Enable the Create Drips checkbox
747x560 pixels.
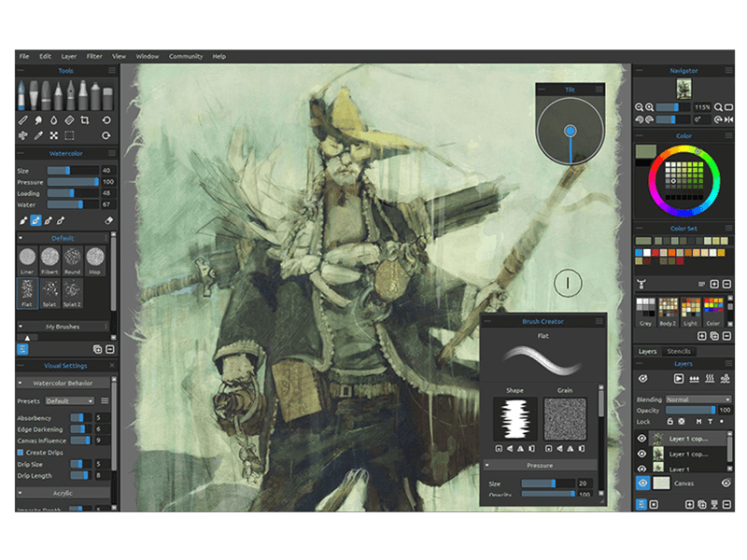click(x=22, y=452)
